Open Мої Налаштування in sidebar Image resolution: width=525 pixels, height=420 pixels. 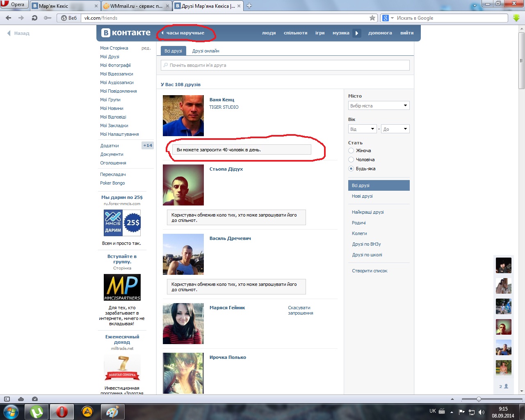(x=119, y=134)
